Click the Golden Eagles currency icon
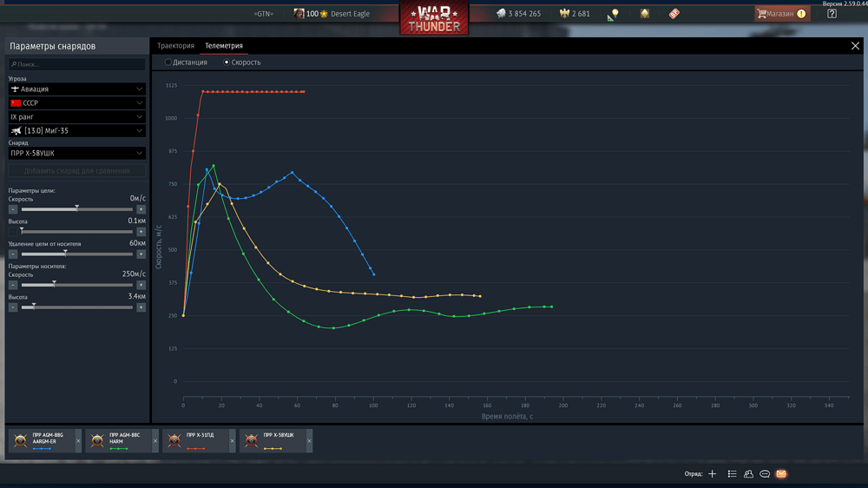The width and height of the screenshot is (868, 488). [x=565, y=13]
